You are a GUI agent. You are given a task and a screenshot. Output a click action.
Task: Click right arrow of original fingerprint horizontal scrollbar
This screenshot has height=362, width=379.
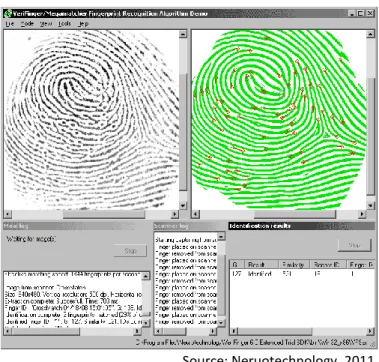pos(175,214)
